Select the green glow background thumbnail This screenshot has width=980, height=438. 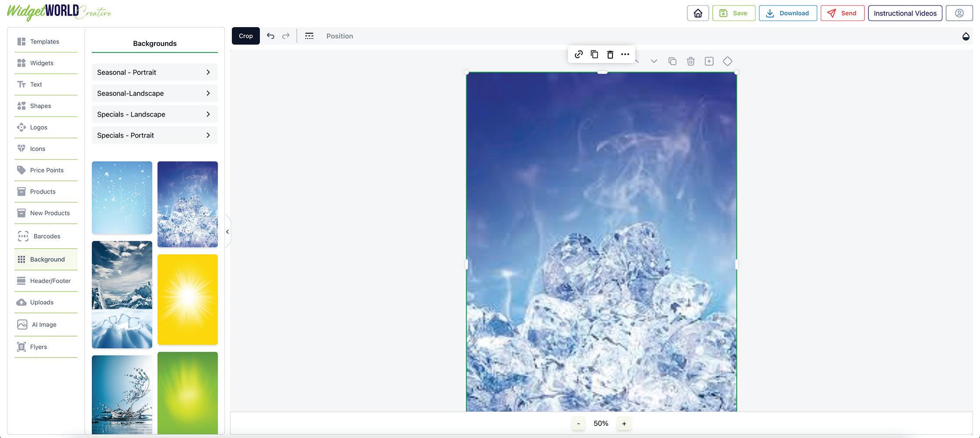point(188,393)
